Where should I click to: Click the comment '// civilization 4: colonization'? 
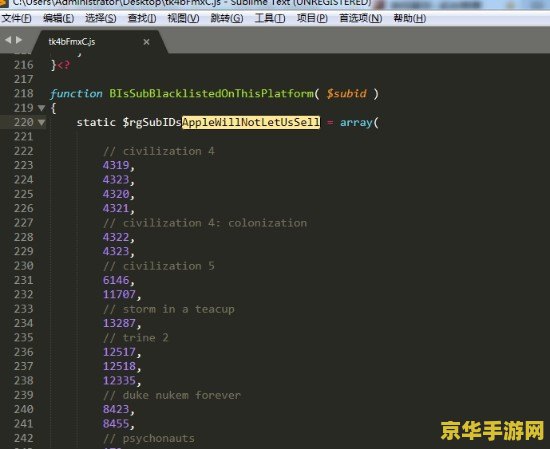point(205,223)
